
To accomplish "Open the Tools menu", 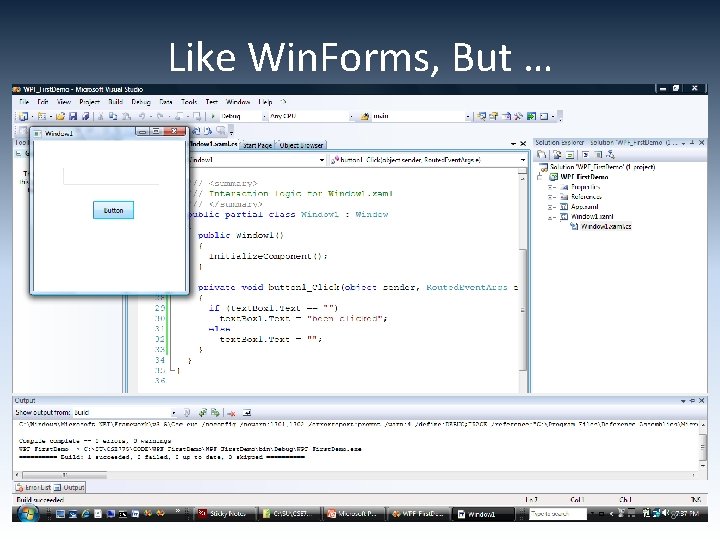I will click(189, 102).
